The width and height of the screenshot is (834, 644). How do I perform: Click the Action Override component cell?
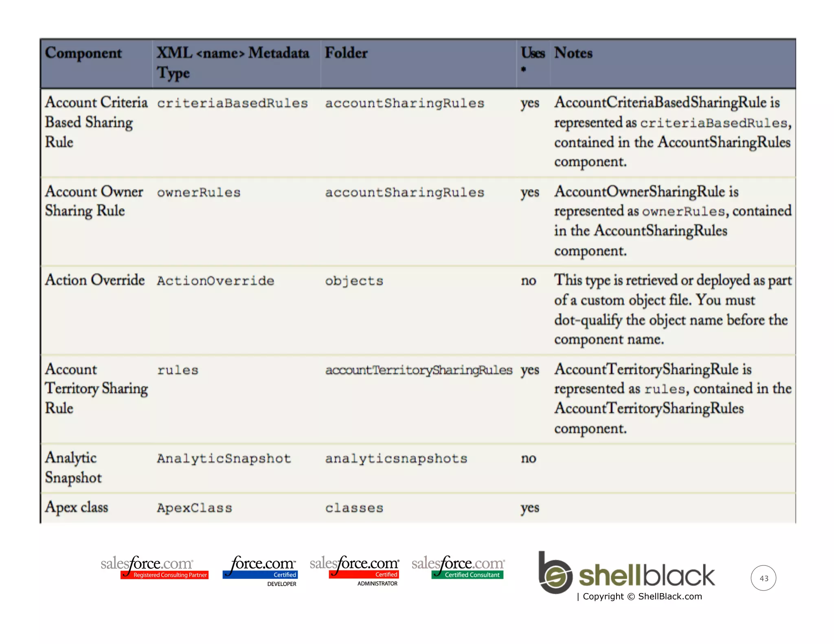pyautogui.click(x=95, y=280)
